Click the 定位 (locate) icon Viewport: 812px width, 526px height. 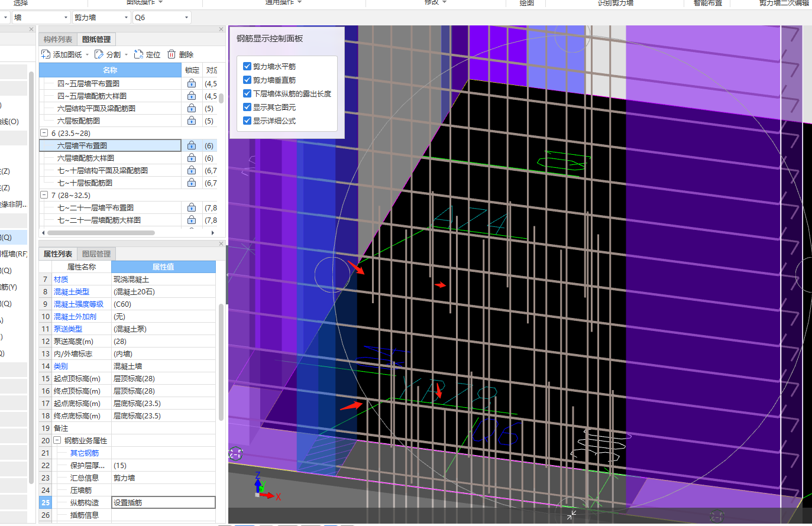pyautogui.click(x=138, y=54)
